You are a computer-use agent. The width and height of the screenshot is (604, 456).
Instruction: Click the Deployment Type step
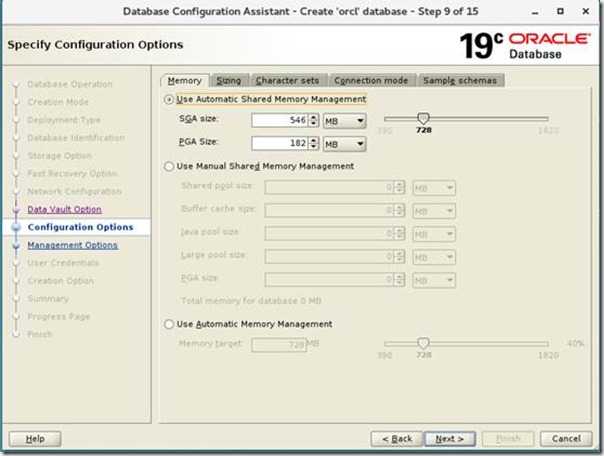tap(64, 120)
